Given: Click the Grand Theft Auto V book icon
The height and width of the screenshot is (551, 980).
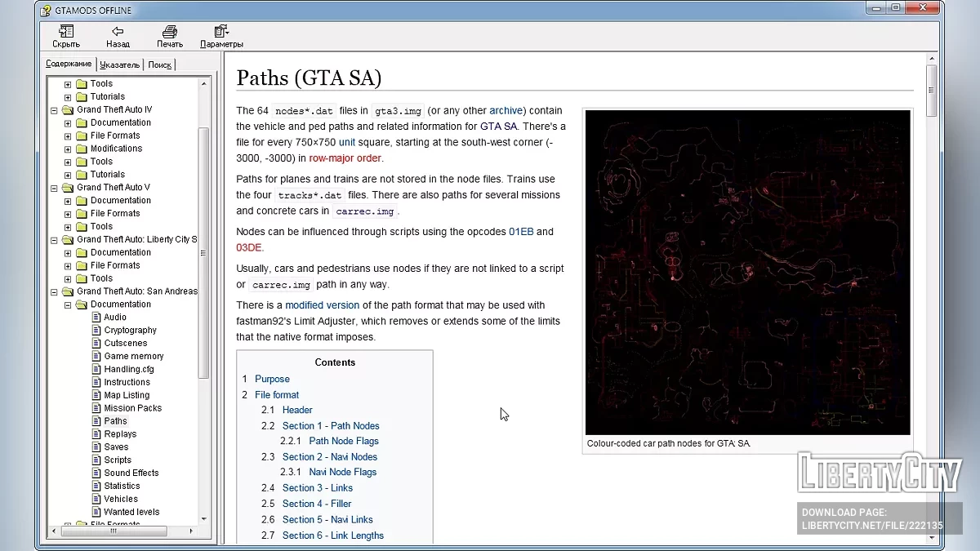Looking at the screenshot, I should click(68, 188).
